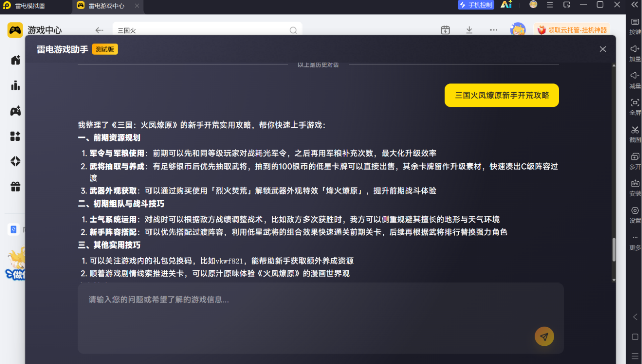Click heading 二、初期组队与战斗技巧
This screenshot has height=364, width=642.
coord(121,204)
